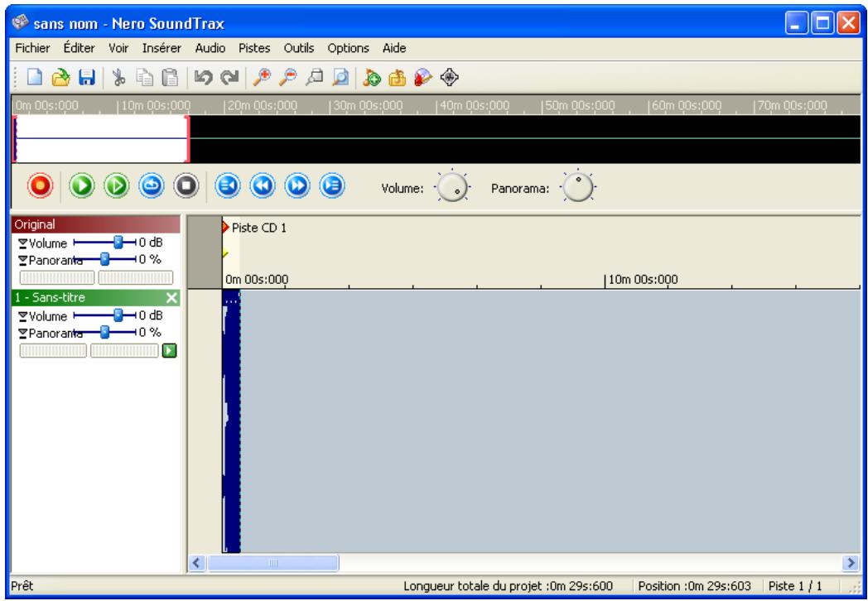Open a project with the folder icon
Viewport: 868px width, 601px height.
tap(60, 77)
